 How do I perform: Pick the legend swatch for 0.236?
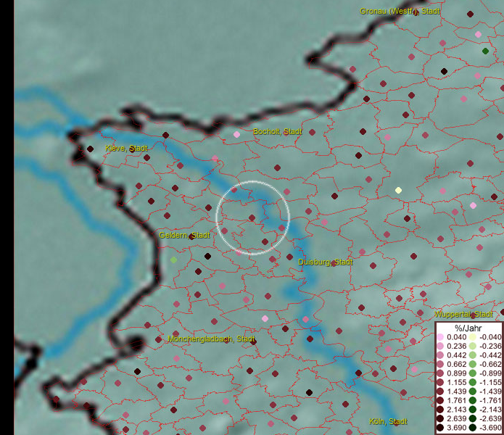[x=440, y=346]
